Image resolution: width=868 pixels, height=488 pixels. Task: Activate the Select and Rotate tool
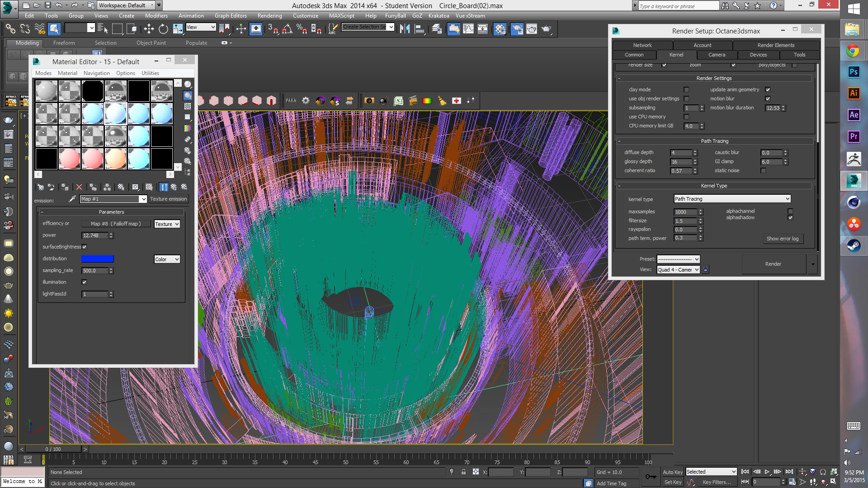163,29
